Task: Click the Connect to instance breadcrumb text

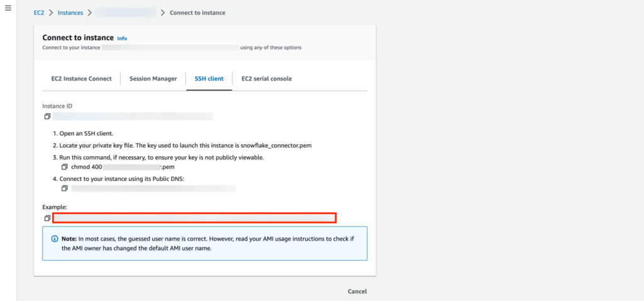Action: coord(197,13)
